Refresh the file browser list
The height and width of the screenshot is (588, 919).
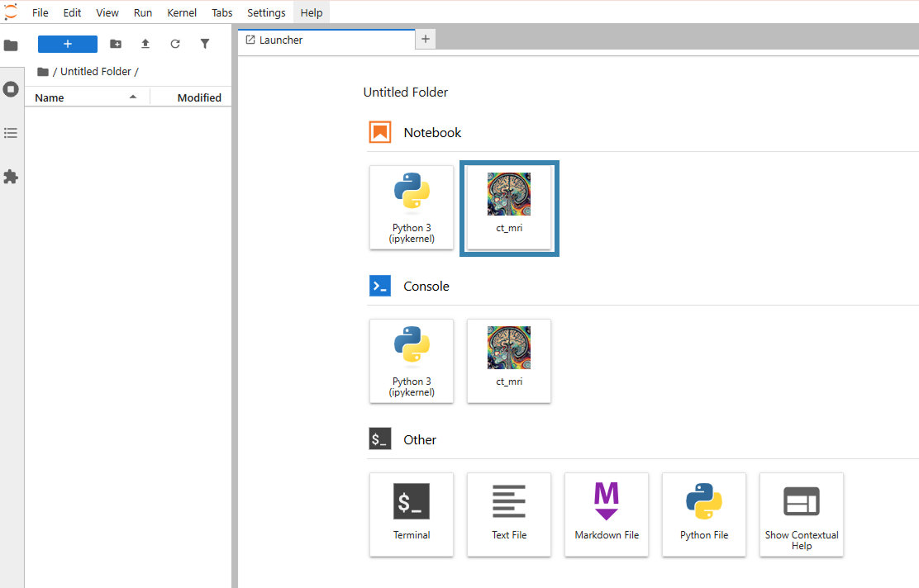coord(175,44)
